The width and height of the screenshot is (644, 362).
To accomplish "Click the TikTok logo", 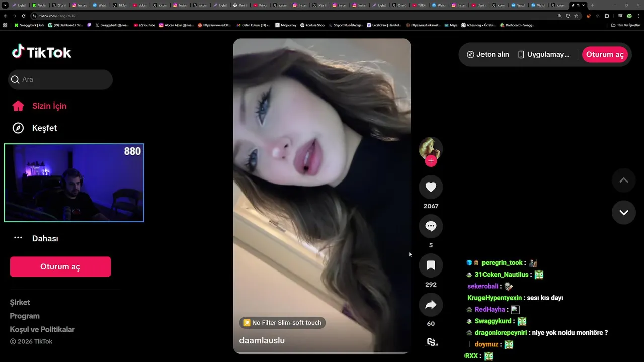I will [x=42, y=52].
